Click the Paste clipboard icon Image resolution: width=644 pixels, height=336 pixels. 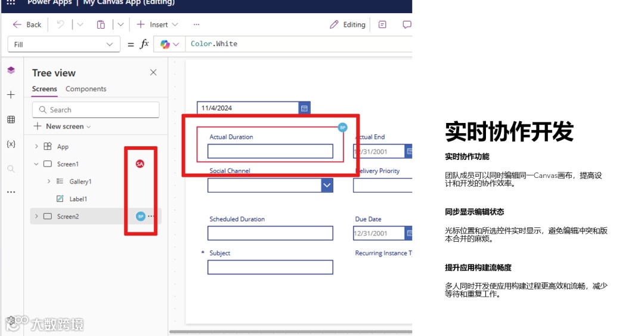pos(101,24)
